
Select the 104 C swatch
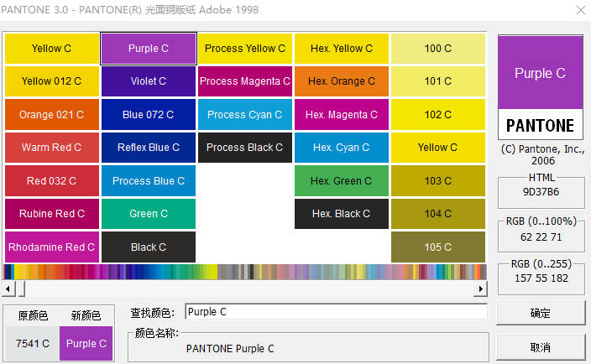(x=438, y=214)
